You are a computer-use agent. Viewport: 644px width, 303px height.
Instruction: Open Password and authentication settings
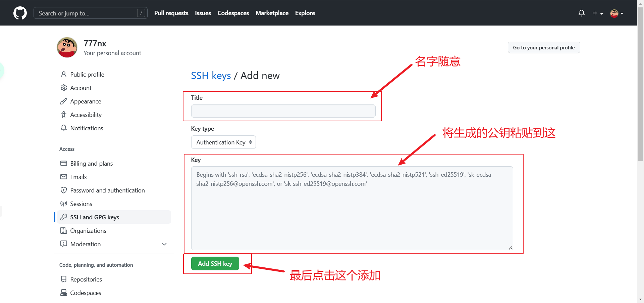tap(107, 190)
